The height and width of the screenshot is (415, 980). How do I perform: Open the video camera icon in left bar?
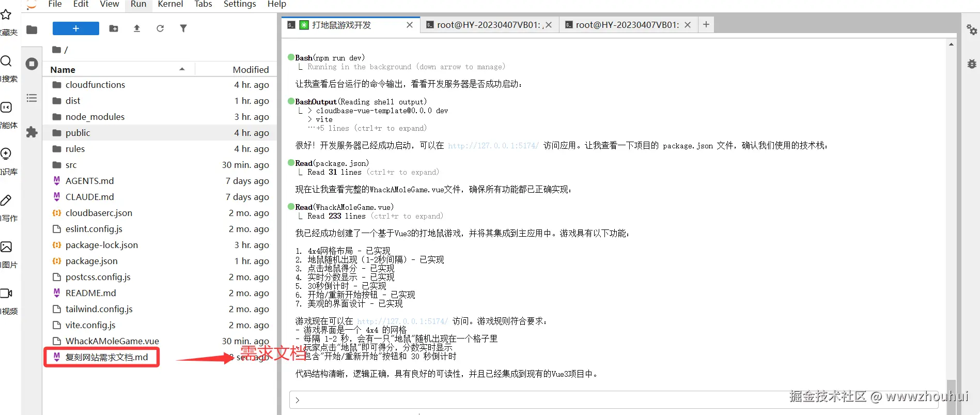[x=6, y=293]
